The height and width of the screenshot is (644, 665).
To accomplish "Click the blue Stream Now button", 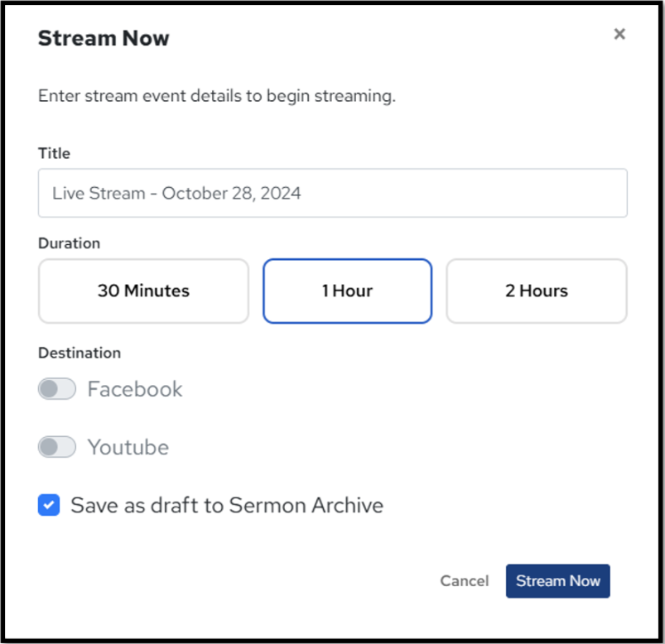I will 557,581.
